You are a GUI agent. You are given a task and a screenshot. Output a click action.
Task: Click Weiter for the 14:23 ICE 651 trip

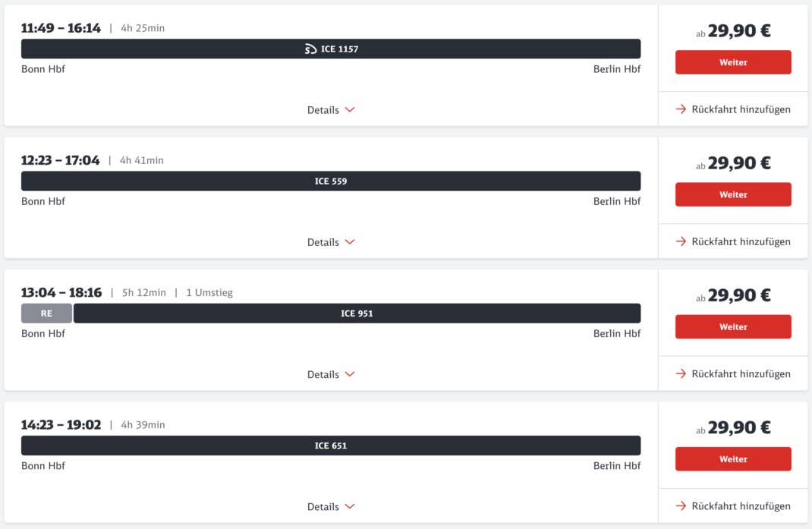[x=733, y=458]
